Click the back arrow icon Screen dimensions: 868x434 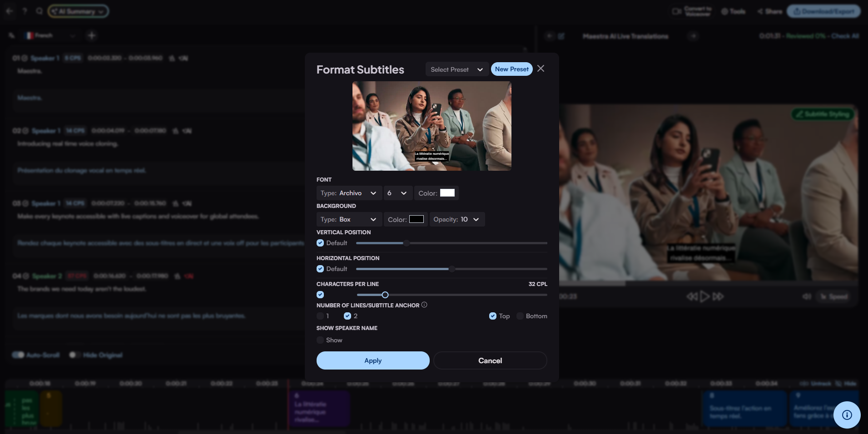10,11
